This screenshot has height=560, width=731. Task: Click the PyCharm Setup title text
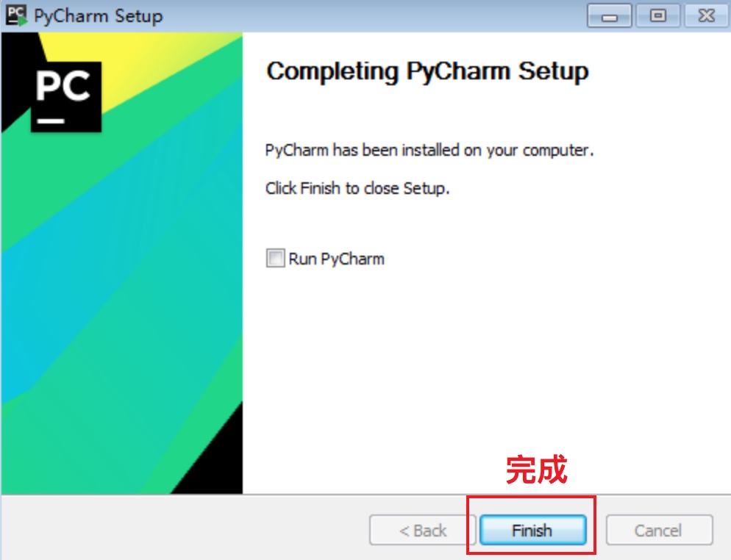tap(99, 16)
